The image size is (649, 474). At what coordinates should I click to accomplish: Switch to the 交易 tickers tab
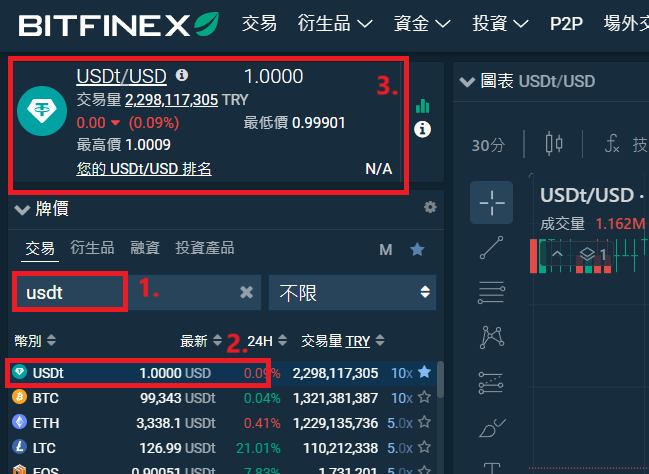[40, 248]
